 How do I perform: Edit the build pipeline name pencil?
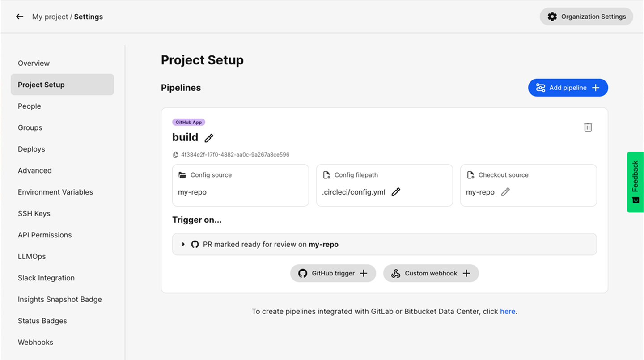[x=209, y=138]
